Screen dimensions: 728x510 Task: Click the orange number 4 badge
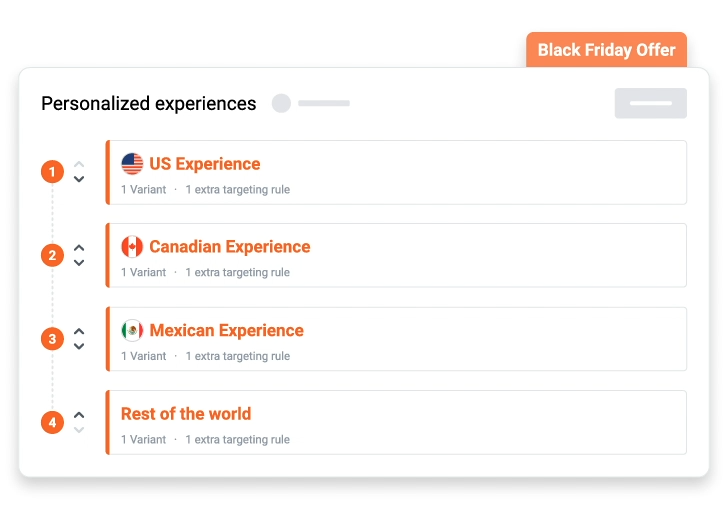pos(52,422)
